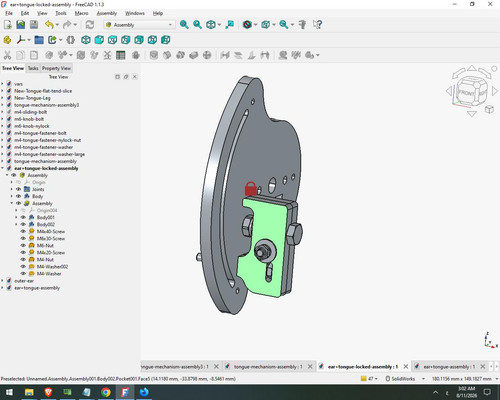The width and height of the screenshot is (500, 400).
Task: Click the FRONT face of navigation cube
Action: 466,93
